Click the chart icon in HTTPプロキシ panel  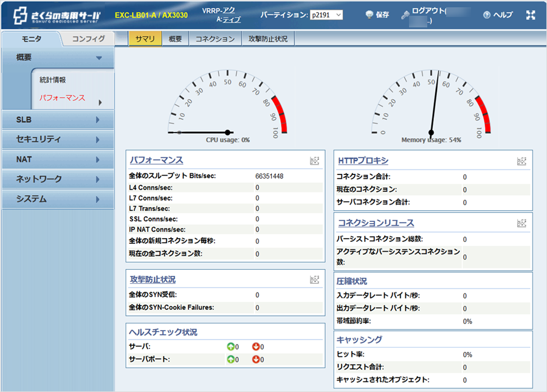click(521, 161)
